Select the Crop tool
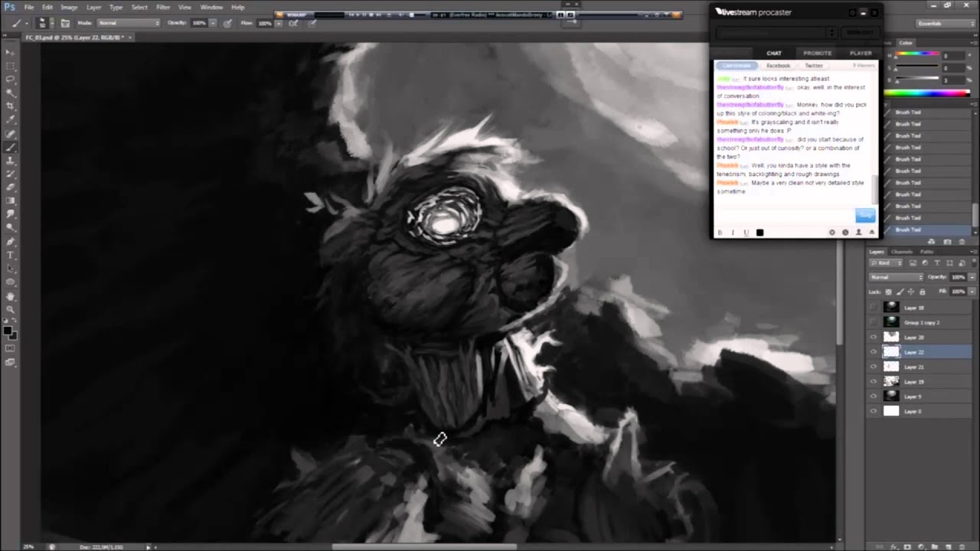The image size is (980, 551). click(x=10, y=106)
